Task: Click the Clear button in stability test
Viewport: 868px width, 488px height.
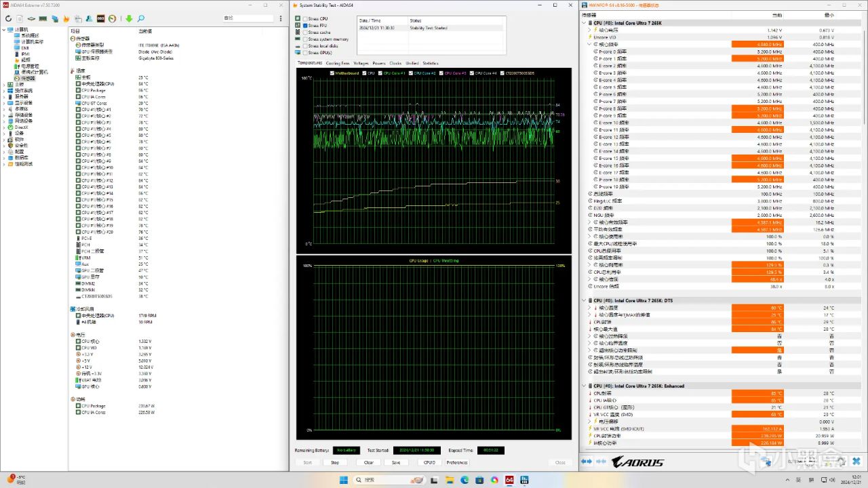Action: click(x=369, y=462)
